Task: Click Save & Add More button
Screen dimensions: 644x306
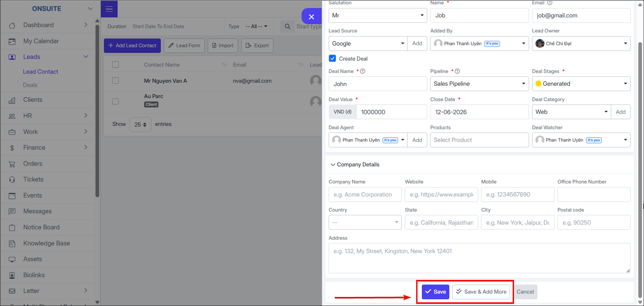Action: point(481,292)
